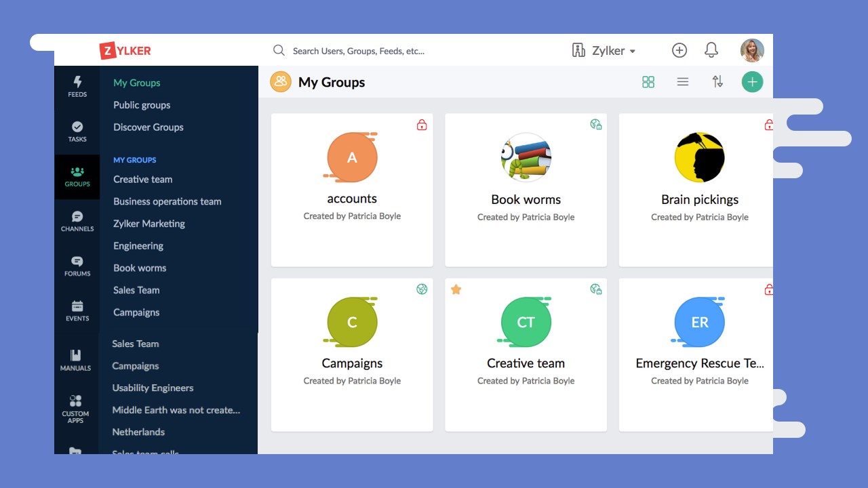Open the Brain pickings group image
The width and height of the screenshot is (868, 488).
click(x=700, y=157)
